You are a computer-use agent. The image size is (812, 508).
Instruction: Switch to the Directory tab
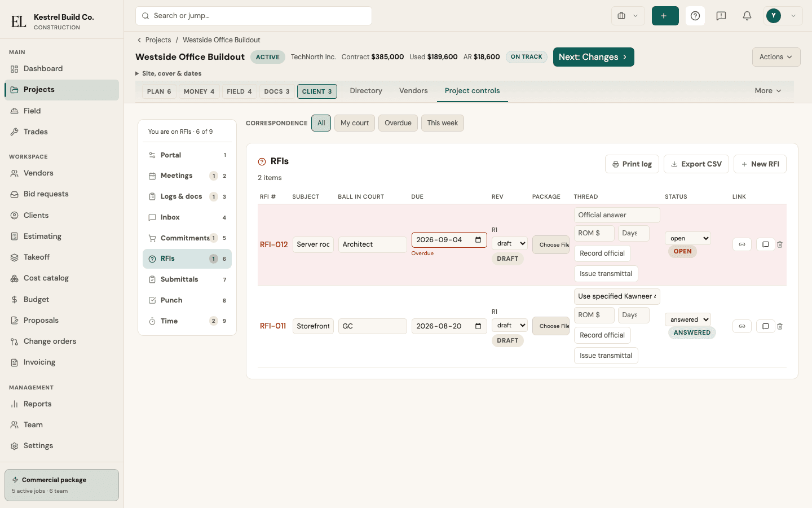(x=366, y=91)
